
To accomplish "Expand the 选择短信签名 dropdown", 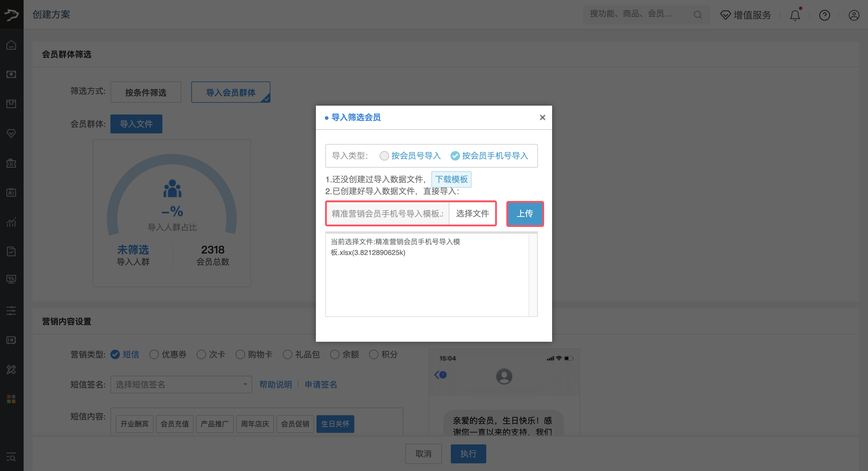I will click(181, 385).
